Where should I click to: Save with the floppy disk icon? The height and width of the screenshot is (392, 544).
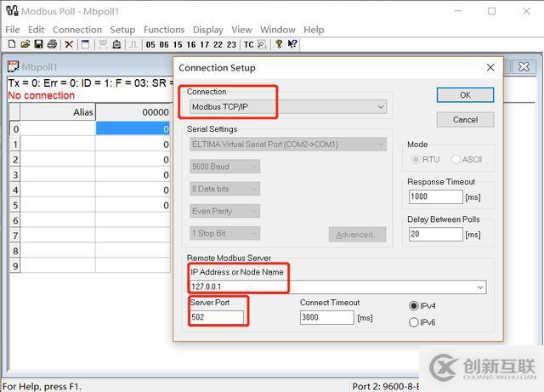[38, 44]
